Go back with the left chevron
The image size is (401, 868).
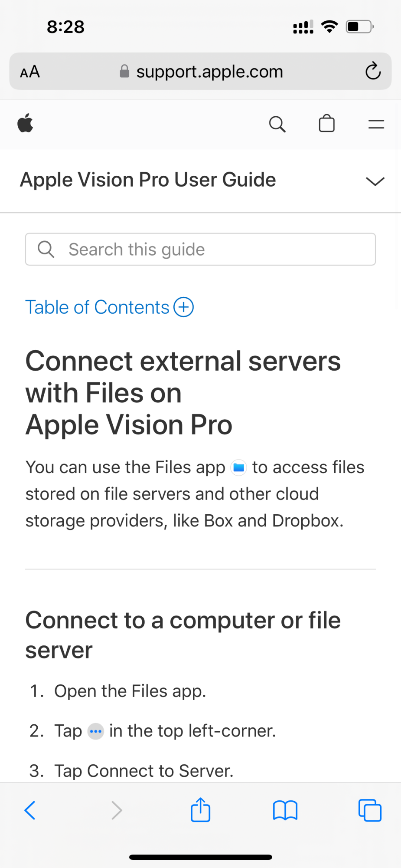point(30,810)
